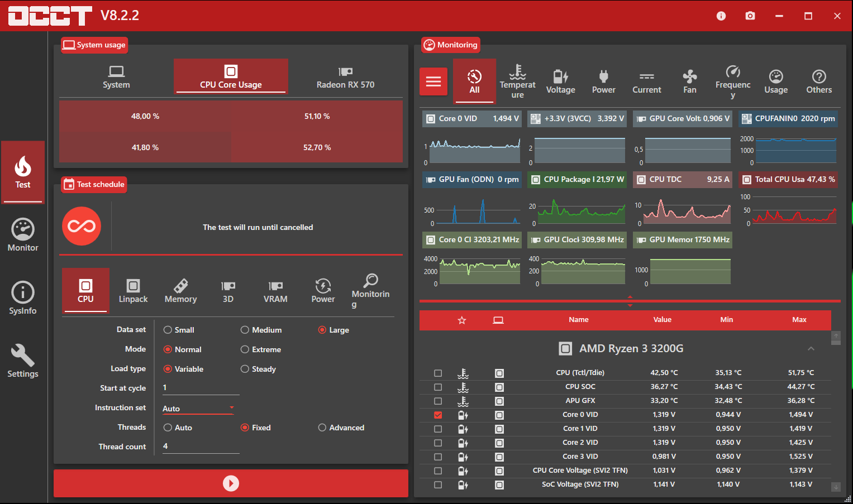Show the Voltage sensors tab
The height and width of the screenshot is (504, 853).
560,81
